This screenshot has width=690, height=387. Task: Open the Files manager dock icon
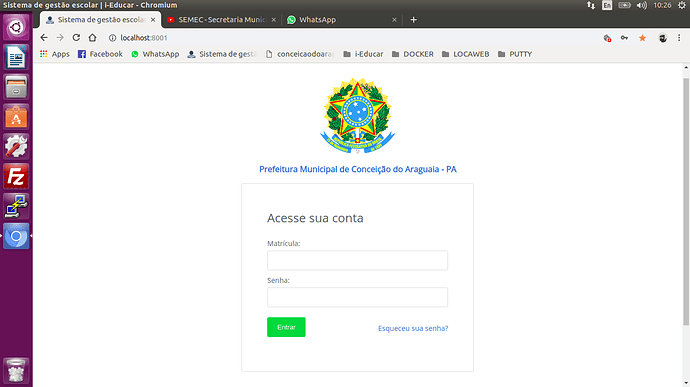pyautogui.click(x=16, y=87)
